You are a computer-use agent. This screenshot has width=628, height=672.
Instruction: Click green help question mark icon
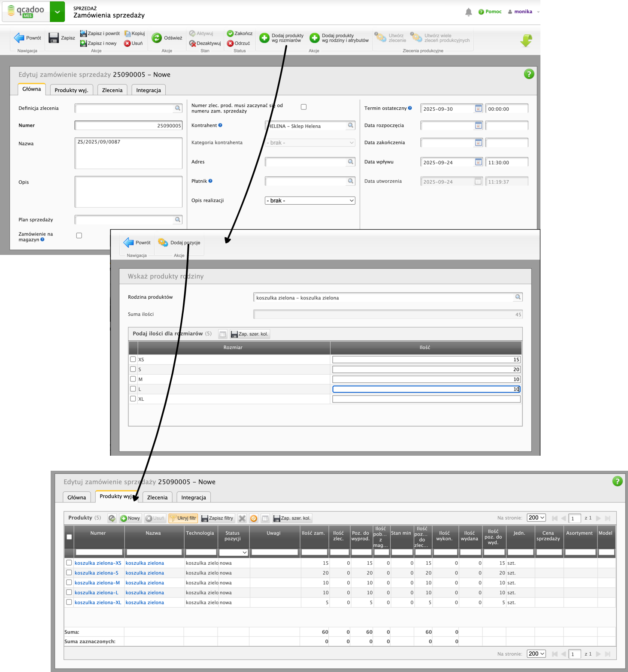tap(529, 74)
